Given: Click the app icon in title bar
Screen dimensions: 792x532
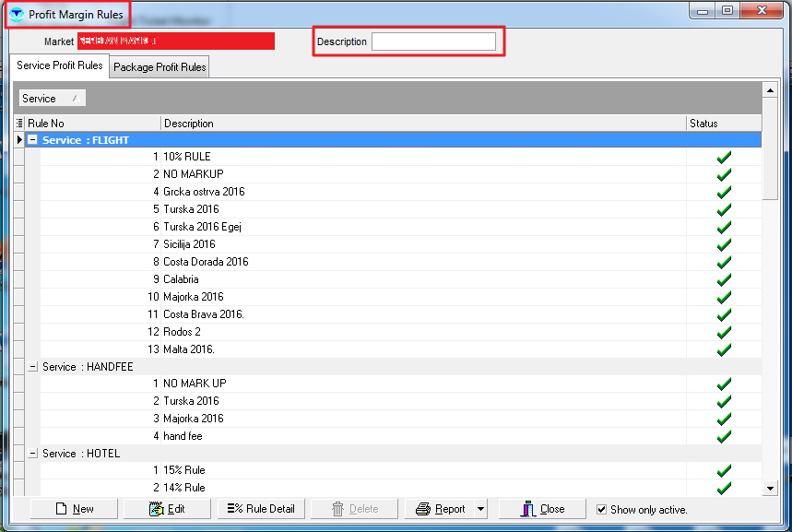Looking at the screenshot, I should [17, 15].
